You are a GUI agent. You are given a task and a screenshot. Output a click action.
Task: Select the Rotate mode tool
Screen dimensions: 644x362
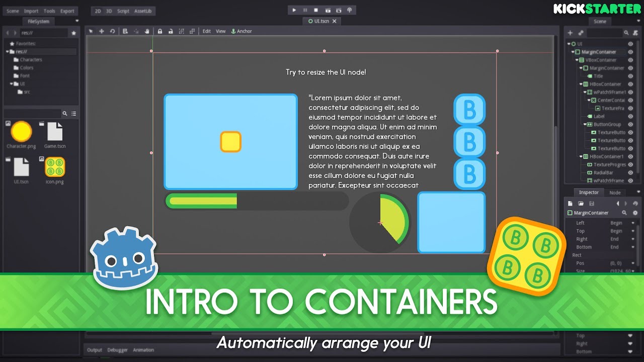click(x=112, y=31)
